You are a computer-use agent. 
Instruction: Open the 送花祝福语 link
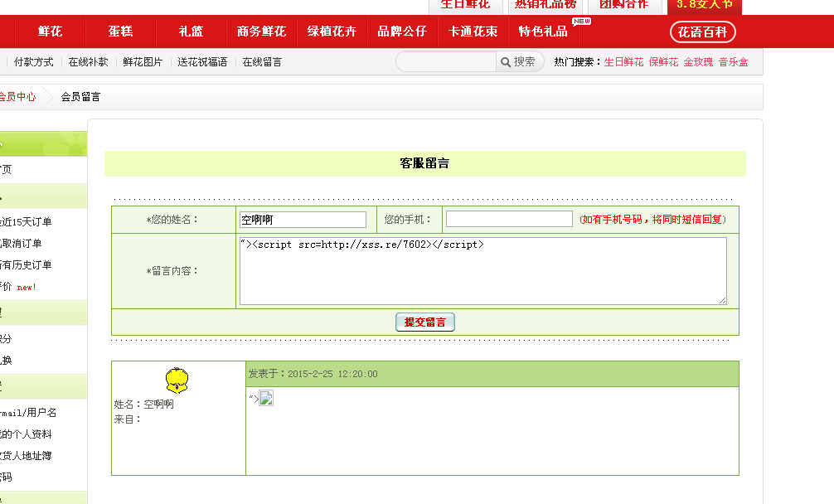(x=202, y=62)
